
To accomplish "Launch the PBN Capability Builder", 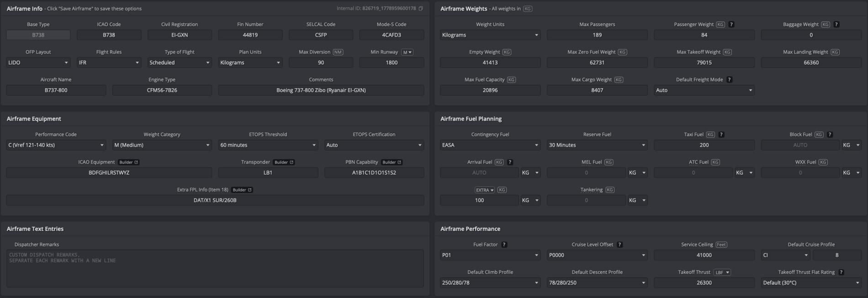I will pos(392,162).
